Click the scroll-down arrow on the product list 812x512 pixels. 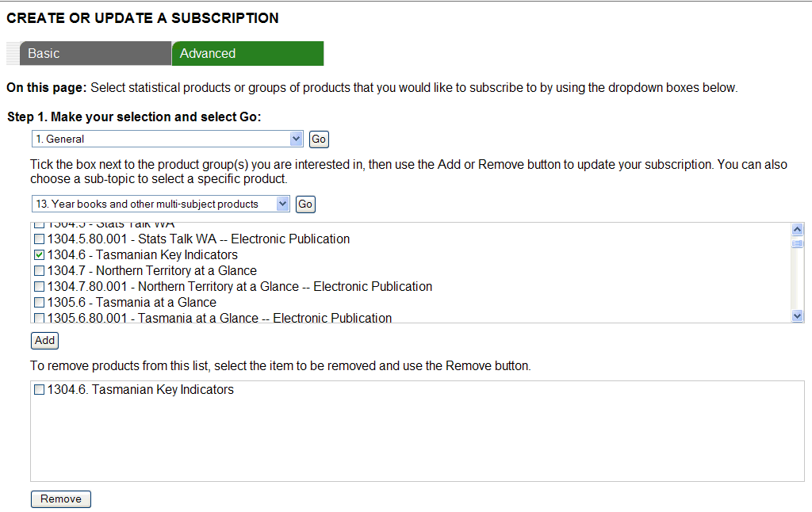(797, 315)
